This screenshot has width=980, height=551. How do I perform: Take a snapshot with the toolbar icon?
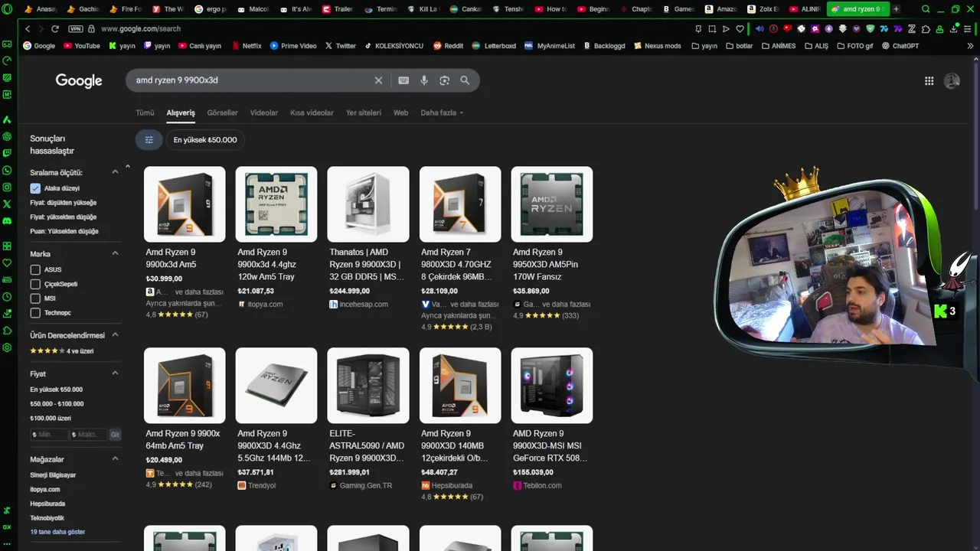712,28
